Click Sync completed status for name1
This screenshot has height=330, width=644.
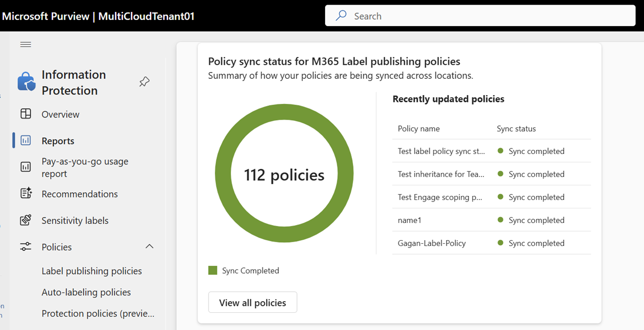pyautogui.click(x=531, y=220)
